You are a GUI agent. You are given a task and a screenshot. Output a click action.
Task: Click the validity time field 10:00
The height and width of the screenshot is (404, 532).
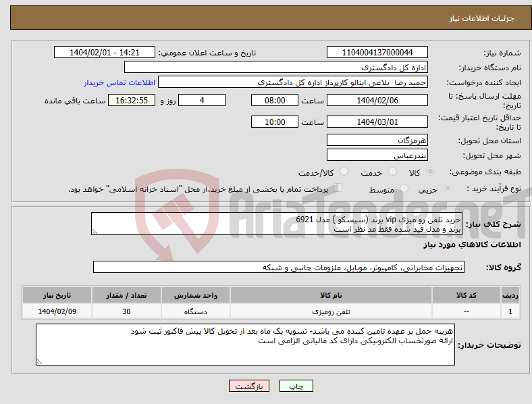tap(275, 122)
